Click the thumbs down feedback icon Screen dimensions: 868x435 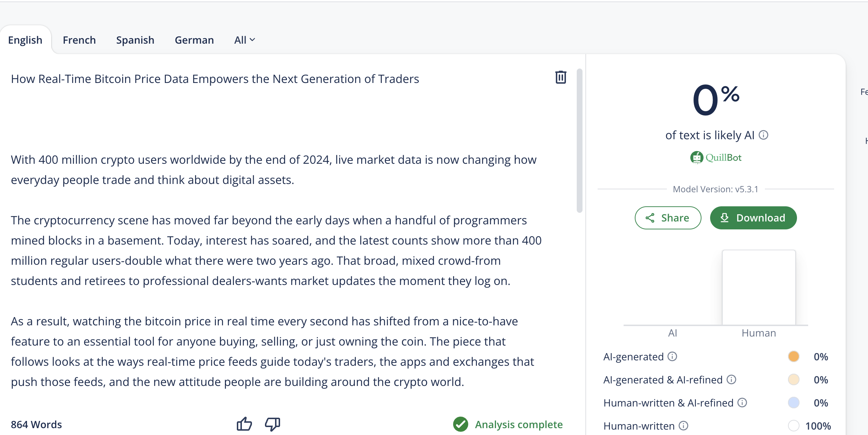pyautogui.click(x=273, y=424)
